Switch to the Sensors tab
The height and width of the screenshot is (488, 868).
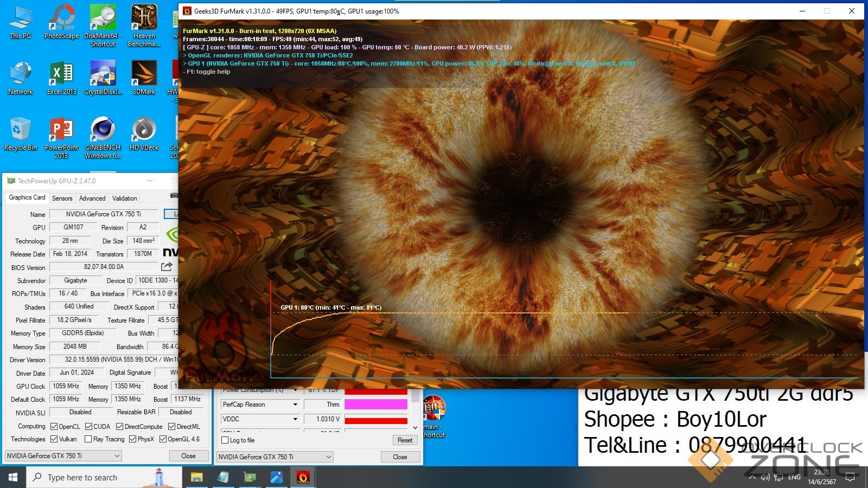point(62,198)
